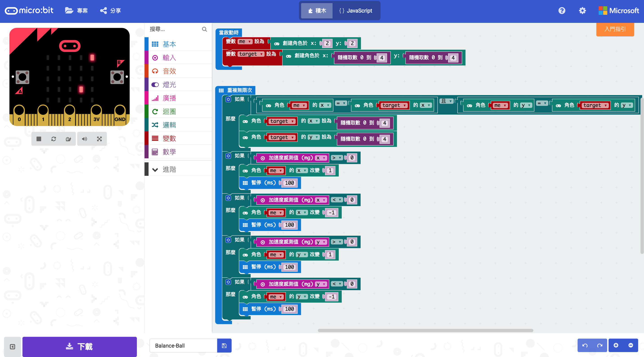Image resolution: width=644 pixels, height=357 pixels.
Task: Click the 入門指引 getting started button
Action: click(x=615, y=29)
